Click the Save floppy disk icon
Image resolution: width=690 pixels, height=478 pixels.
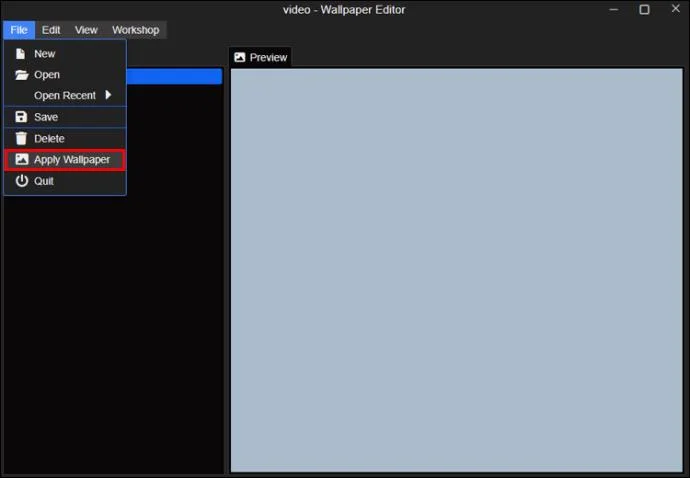coord(21,117)
